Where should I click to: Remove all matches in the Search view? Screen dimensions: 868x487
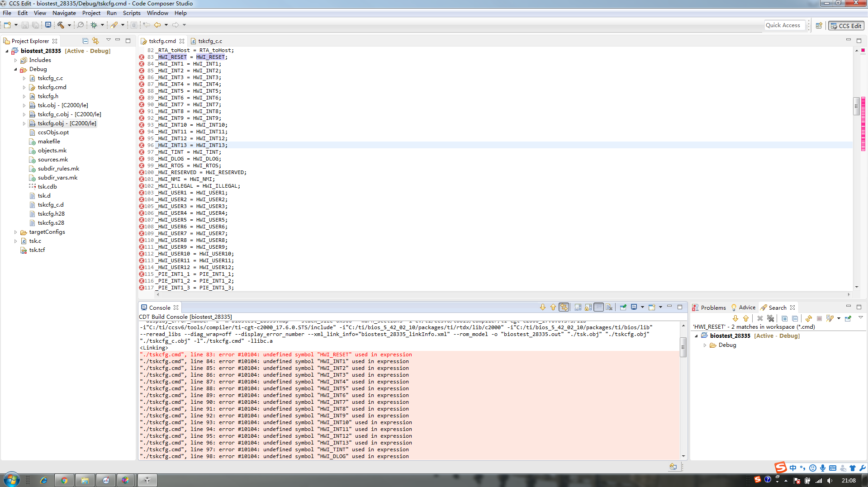click(770, 318)
